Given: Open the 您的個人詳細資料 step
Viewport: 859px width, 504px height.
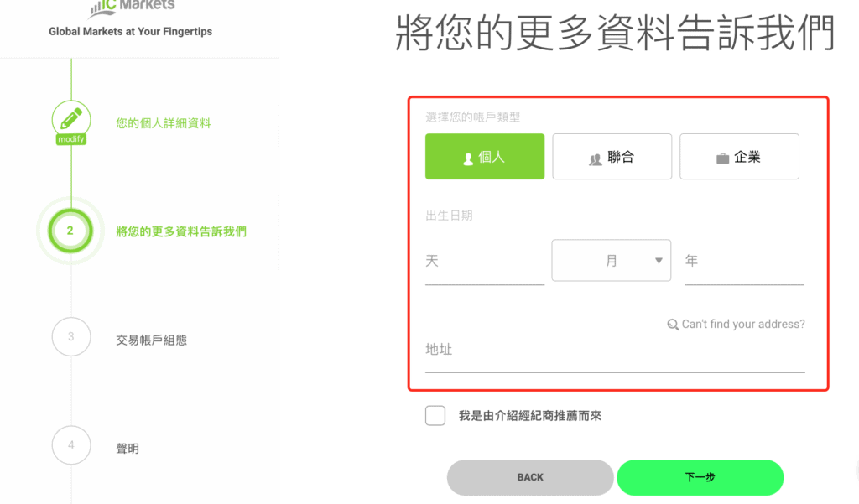Looking at the screenshot, I should (164, 123).
